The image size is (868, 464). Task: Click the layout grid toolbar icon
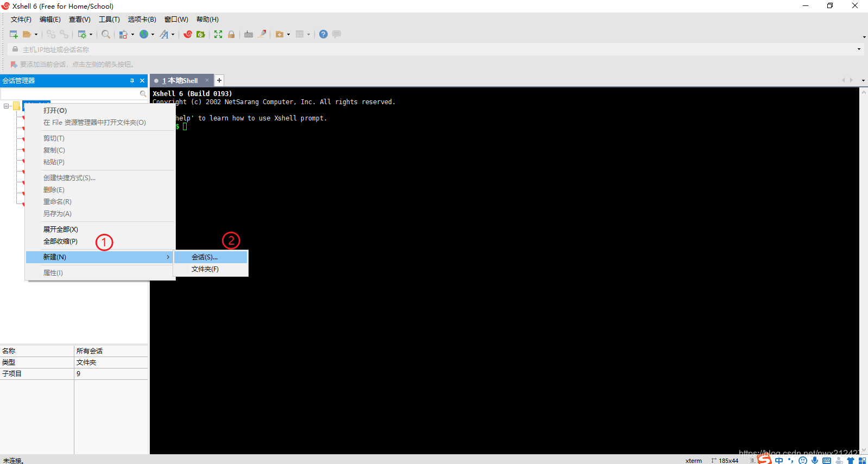[300, 34]
